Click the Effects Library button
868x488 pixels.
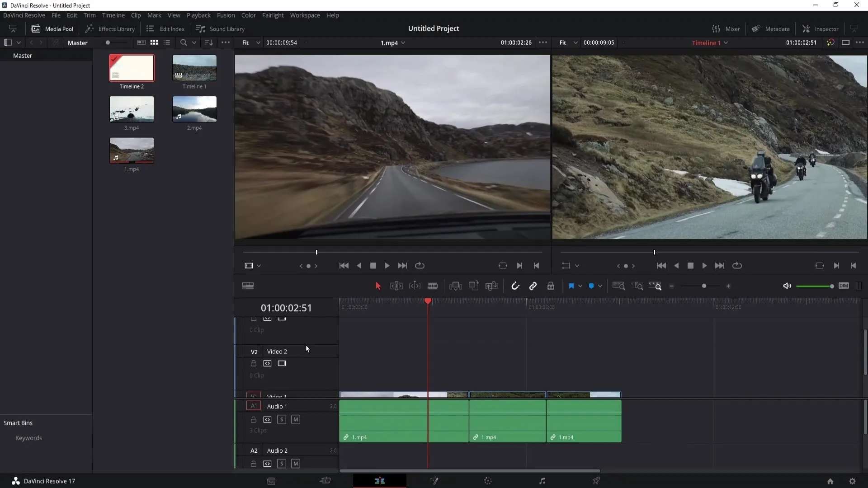pos(110,28)
